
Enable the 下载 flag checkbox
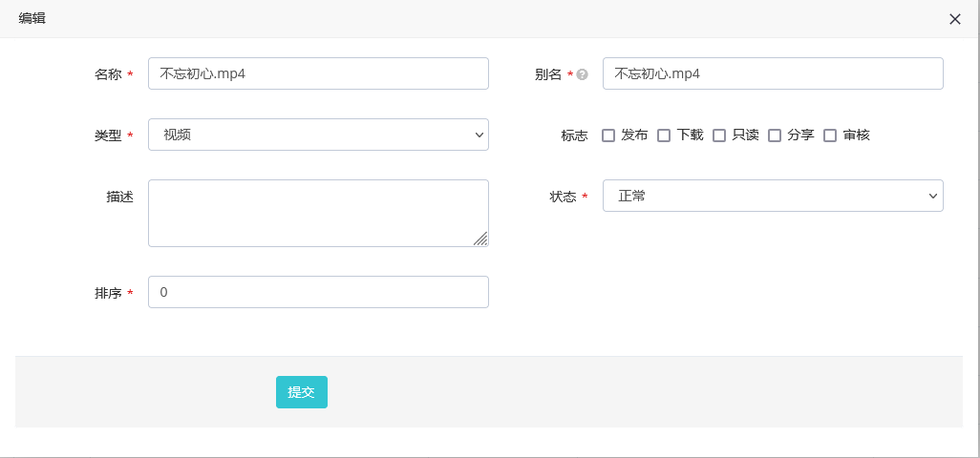click(x=664, y=135)
